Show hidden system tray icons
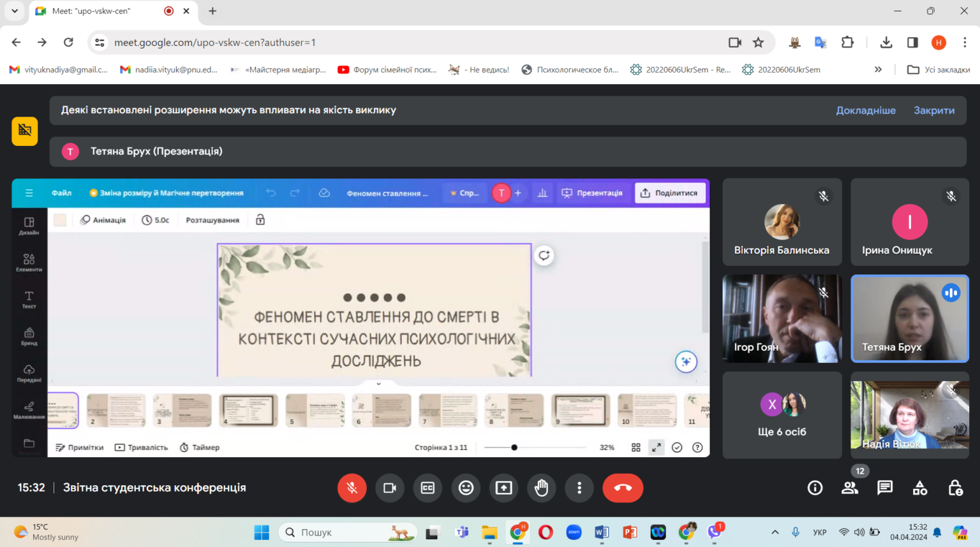This screenshot has width=980, height=547. [x=775, y=532]
